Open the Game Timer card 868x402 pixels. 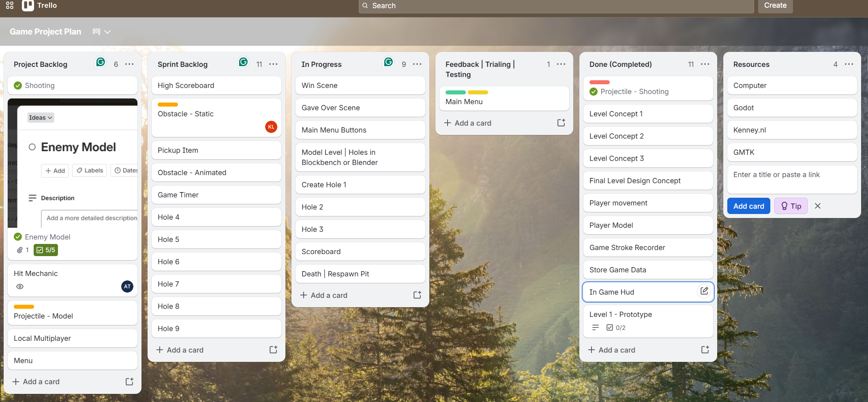click(x=216, y=195)
